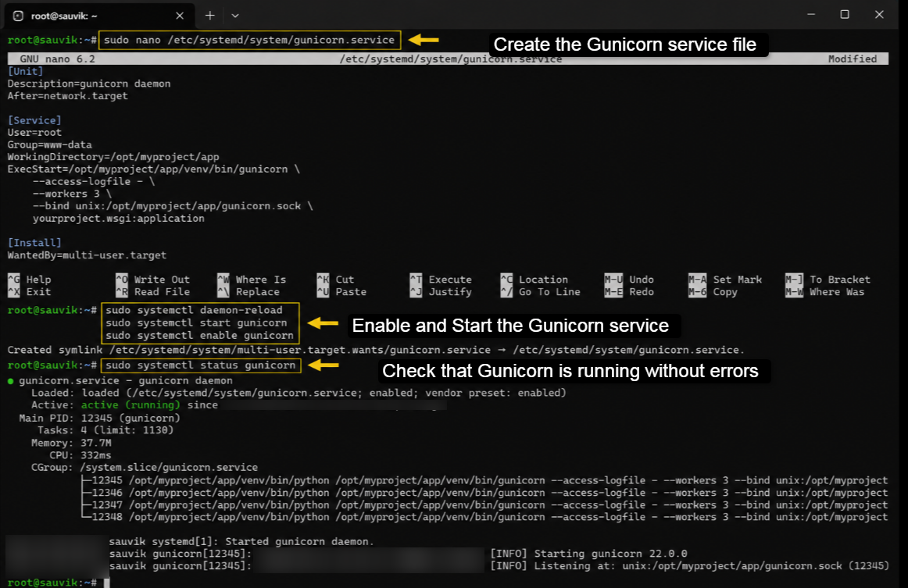The height and width of the screenshot is (588, 908).
Task: Select the root@sauvik terminal tab
Action: pos(99,16)
